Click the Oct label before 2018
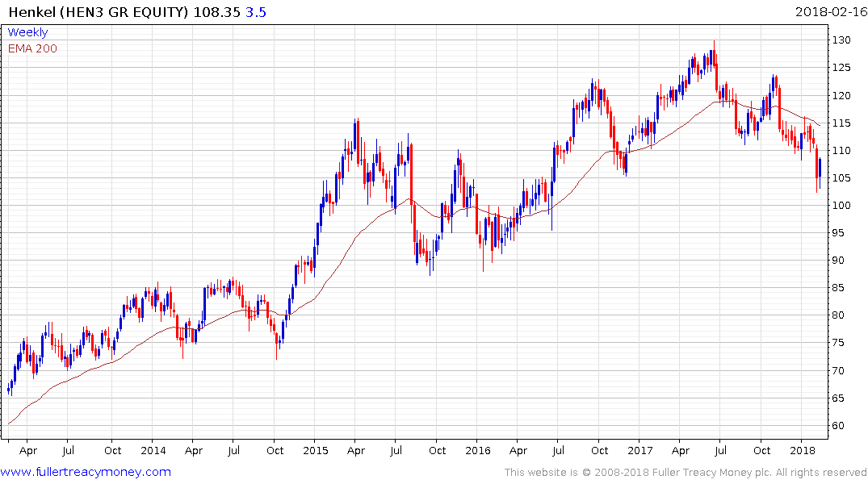This screenshot has height=484, width=868. point(761,450)
